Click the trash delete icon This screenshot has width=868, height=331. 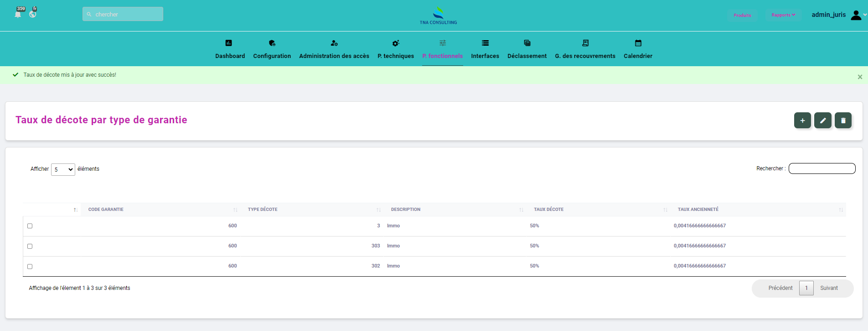tap(843, 121)
